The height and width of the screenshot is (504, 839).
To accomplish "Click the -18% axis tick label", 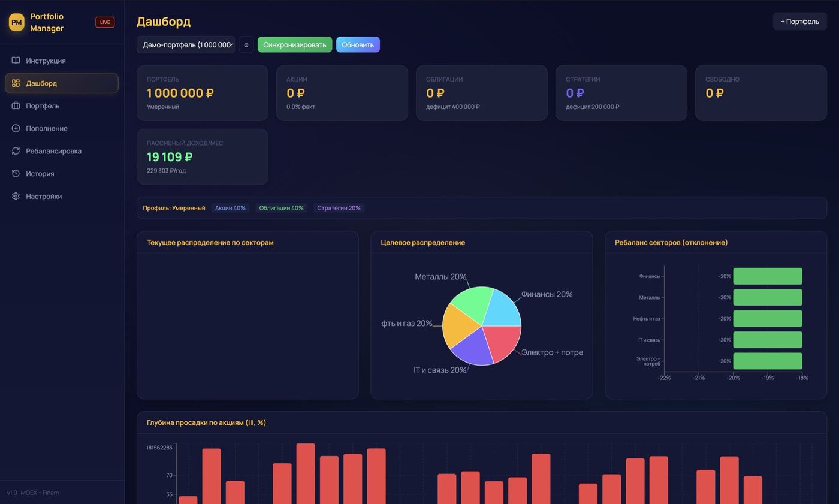I will (802, 378).
